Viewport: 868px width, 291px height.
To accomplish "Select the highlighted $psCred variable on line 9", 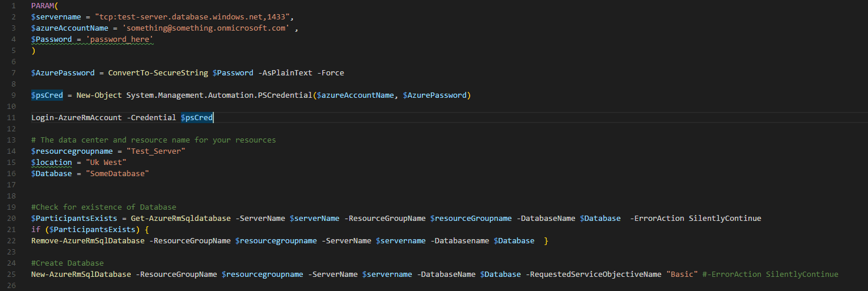I will pyautogui.click(x=47, y=95).
